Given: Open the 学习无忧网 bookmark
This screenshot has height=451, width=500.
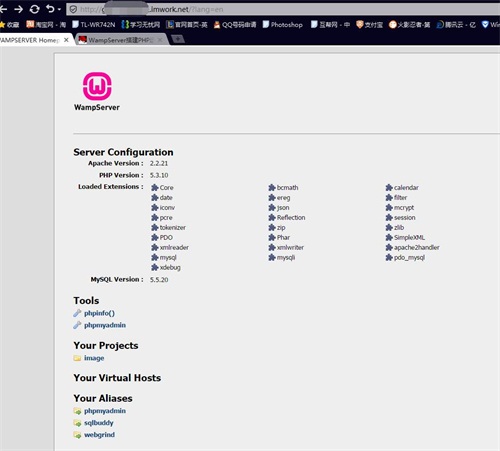Looking at the screenshot, I should (x=141, y=24).
